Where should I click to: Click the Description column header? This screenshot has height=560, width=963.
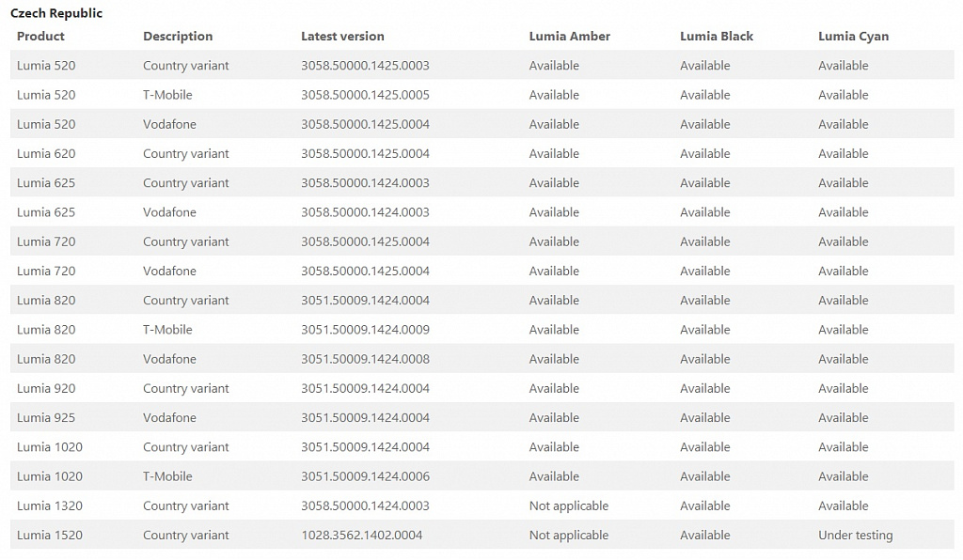(178, 37)
